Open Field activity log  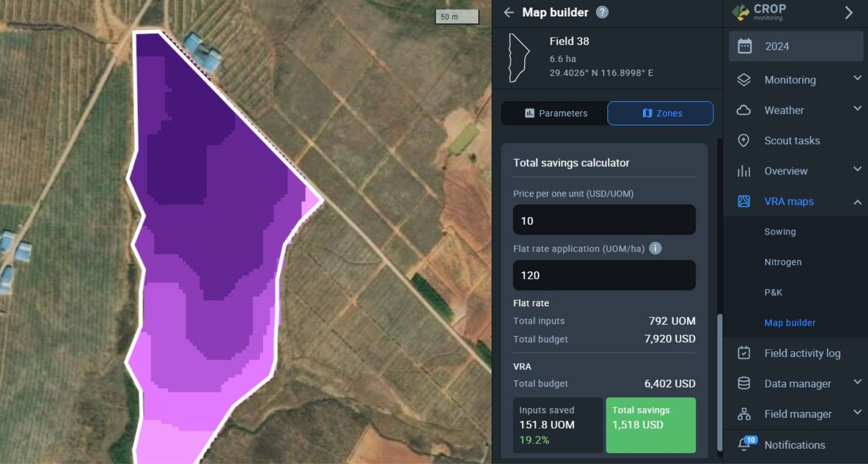802,353
